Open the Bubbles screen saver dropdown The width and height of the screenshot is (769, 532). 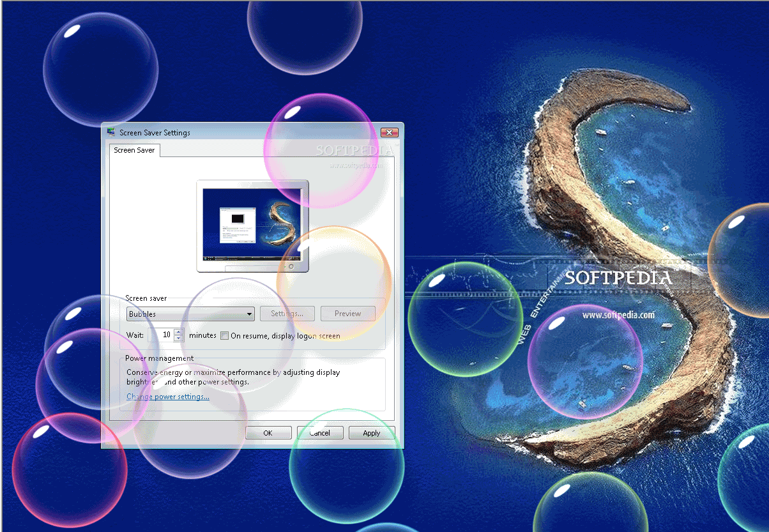pyautogui.click(x=191, y=314)
